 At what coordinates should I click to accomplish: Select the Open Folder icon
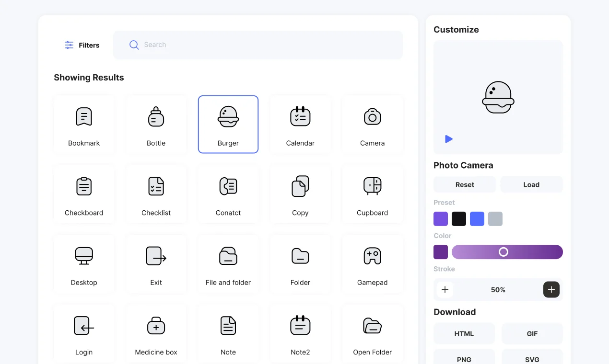point(373,333)
